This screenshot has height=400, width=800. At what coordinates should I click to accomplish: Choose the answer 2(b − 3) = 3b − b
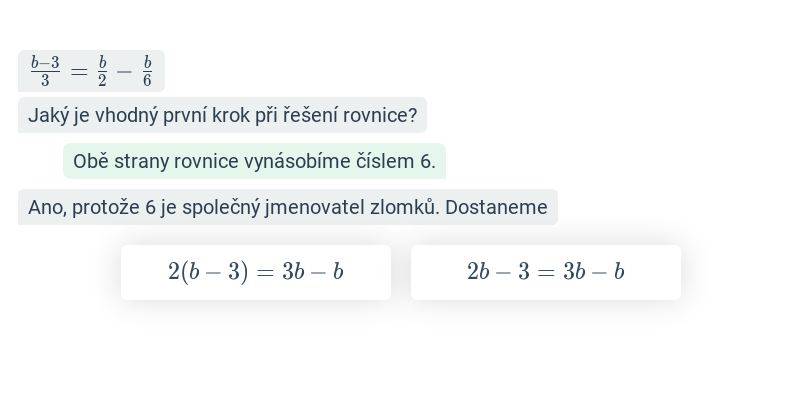pyautogui.click(x=256, y=272)
